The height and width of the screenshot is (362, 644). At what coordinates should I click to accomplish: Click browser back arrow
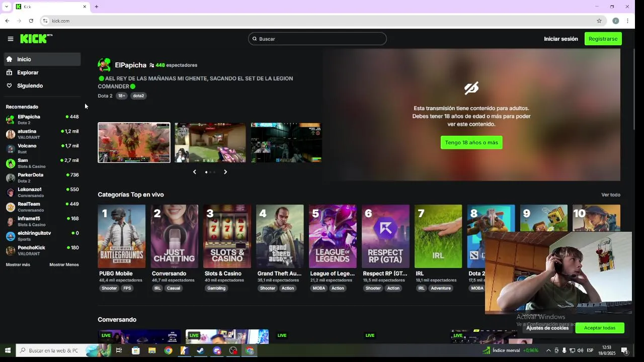point(7,21)
